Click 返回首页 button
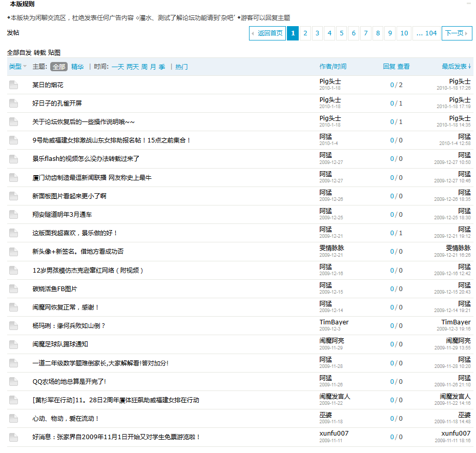This screenshot has height=453, width=476. coord(267,33)
